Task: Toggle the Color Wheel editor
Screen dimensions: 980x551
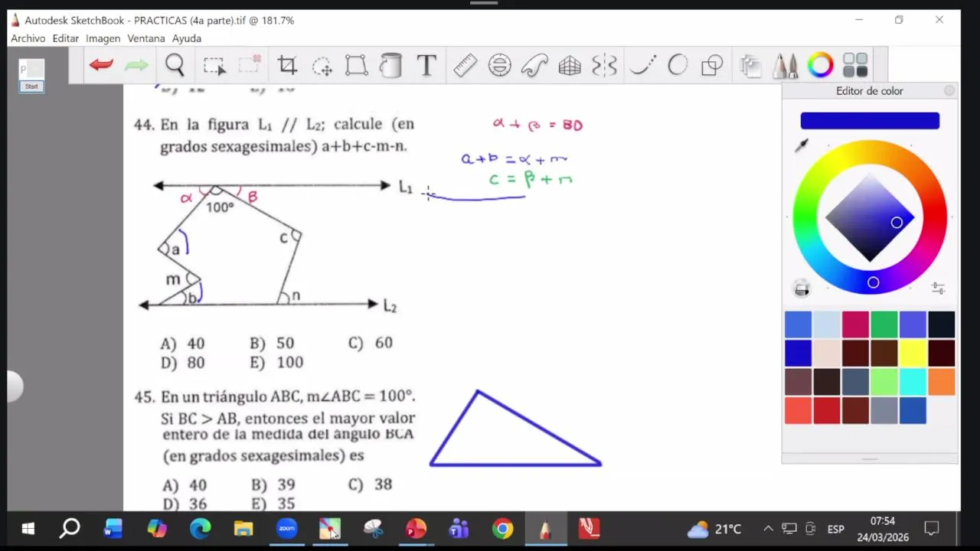Action: [820, 66]
